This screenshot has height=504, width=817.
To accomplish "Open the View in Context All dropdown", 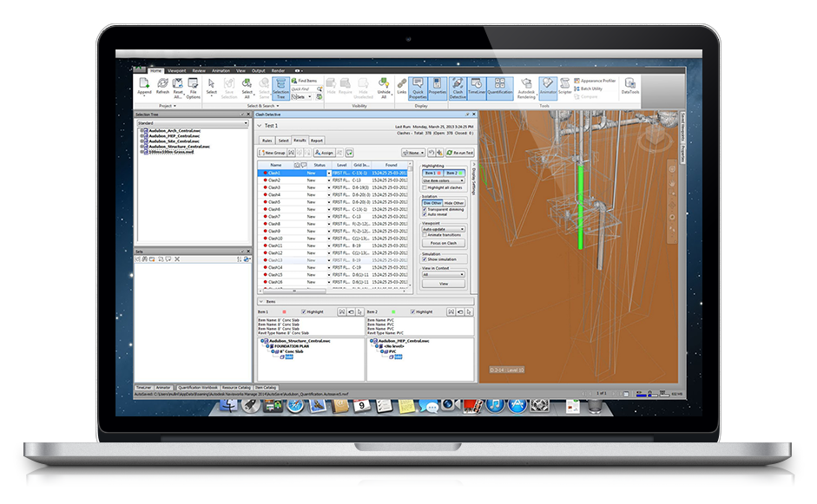I will (444, 274).
